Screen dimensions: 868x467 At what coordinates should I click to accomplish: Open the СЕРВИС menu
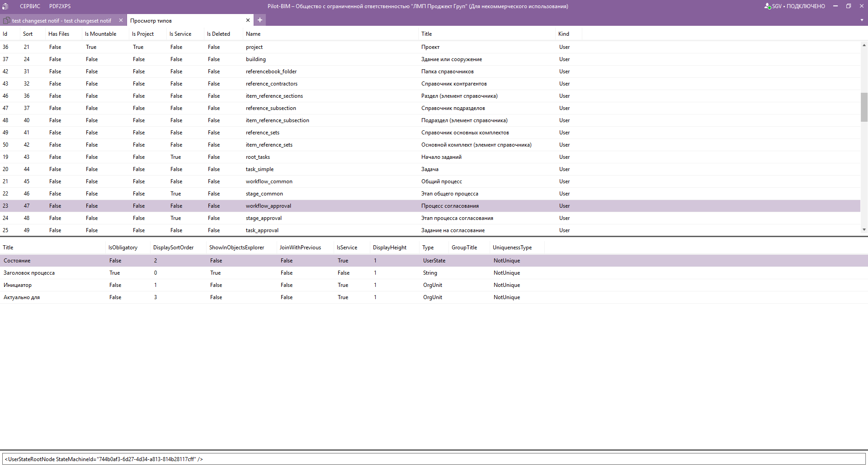pos(30,6)
